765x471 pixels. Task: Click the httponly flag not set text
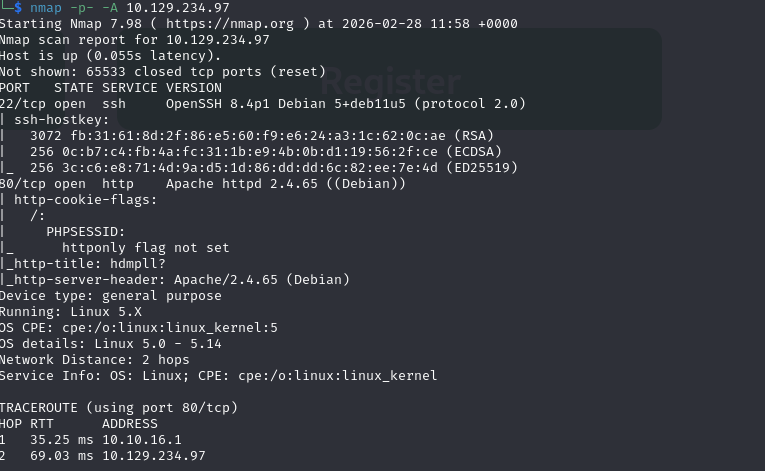tap(146, 248)
